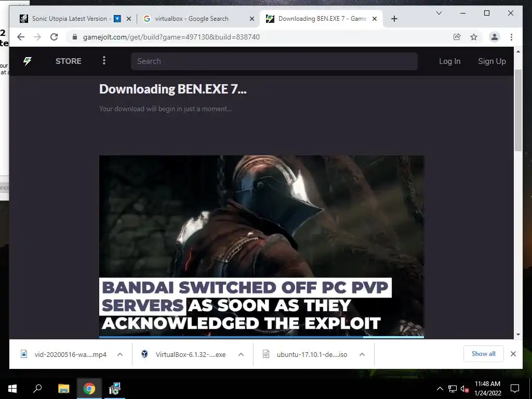The width and height of the screenshot is (532, 399).
Task: Click Log In
Action: pyautogui.click(x=449, y=61)
